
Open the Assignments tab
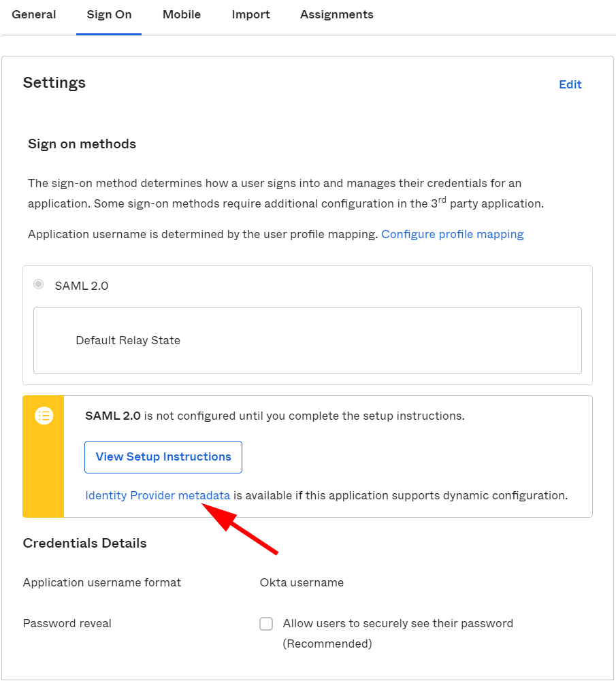tap(336, 15)
